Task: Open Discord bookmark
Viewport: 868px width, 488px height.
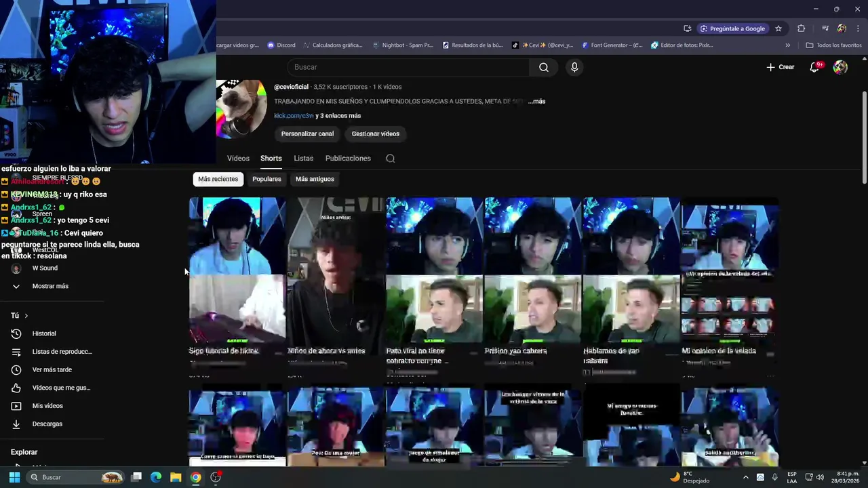Action: click(281, 45)
